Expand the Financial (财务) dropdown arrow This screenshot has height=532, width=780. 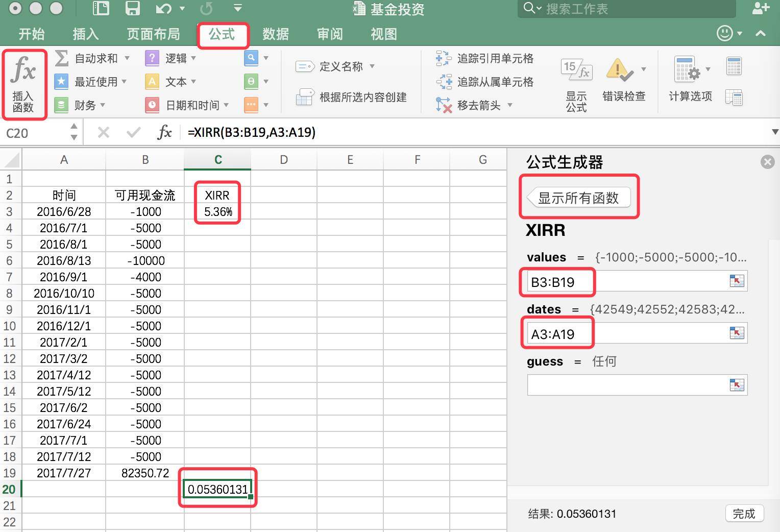(x=103, y=105)
